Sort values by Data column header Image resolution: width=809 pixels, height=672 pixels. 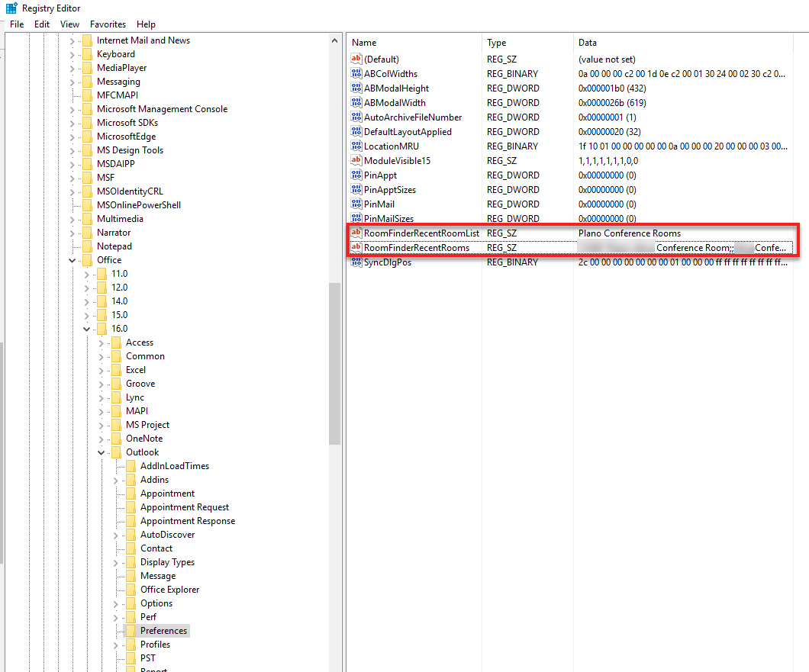683,43
